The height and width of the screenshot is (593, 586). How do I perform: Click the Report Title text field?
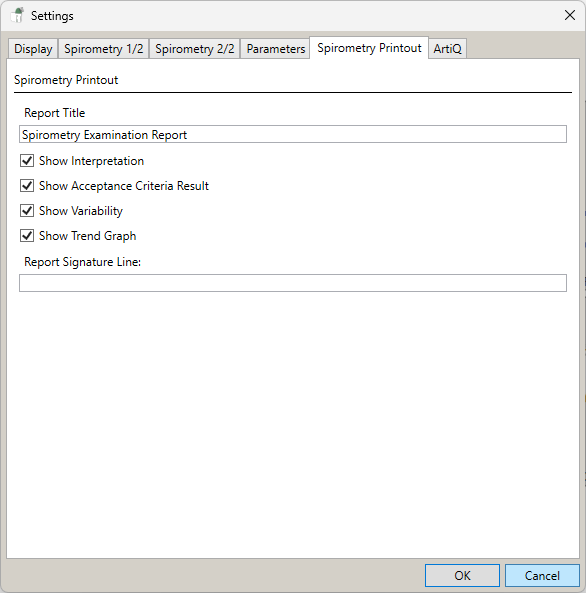click(293, 134)
